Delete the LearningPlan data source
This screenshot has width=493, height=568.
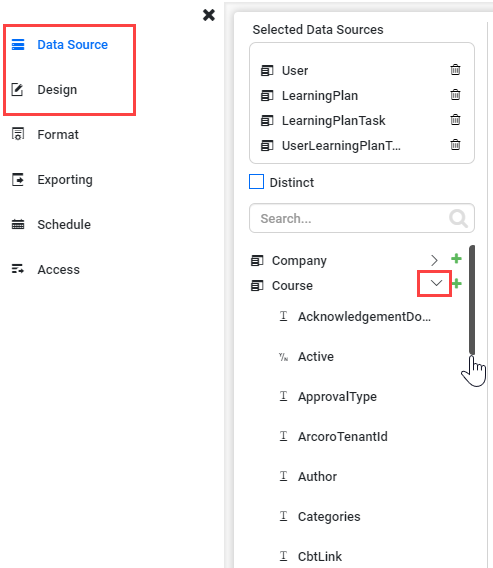[x=455, y=95]
